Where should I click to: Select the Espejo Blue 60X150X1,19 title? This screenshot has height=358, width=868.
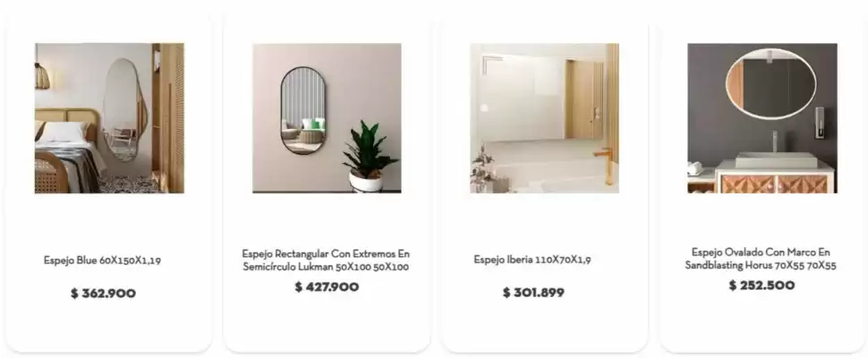[102, 260]
